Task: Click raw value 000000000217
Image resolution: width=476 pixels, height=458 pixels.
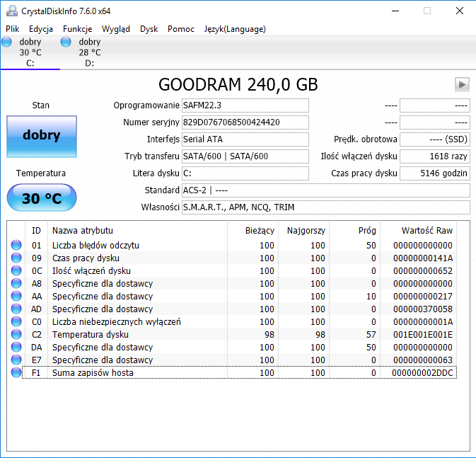Action: tap(423, 297)
